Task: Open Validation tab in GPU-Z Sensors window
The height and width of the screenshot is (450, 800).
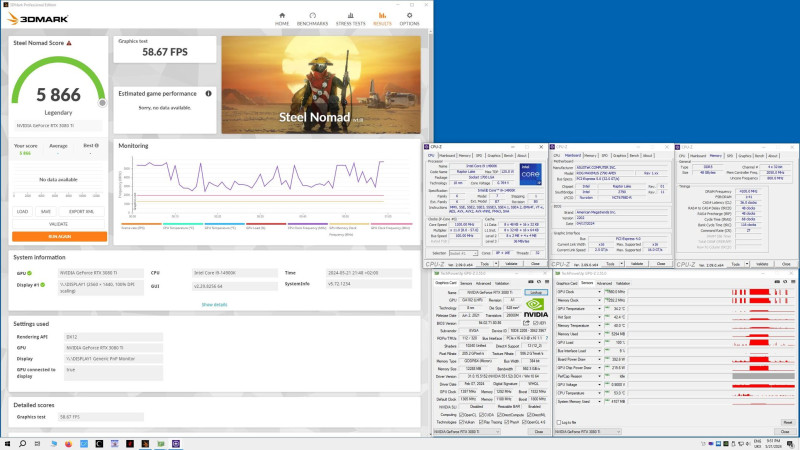Action: click(623, 283)
